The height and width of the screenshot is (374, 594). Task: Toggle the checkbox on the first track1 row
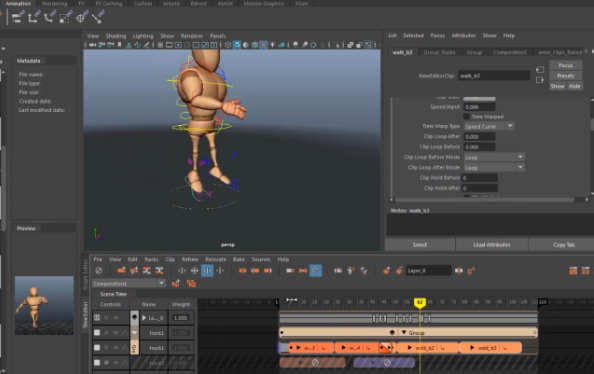(x=97, y=332)
